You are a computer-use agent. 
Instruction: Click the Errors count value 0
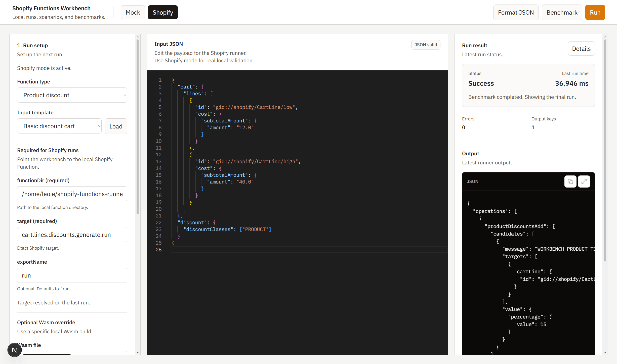464,127
